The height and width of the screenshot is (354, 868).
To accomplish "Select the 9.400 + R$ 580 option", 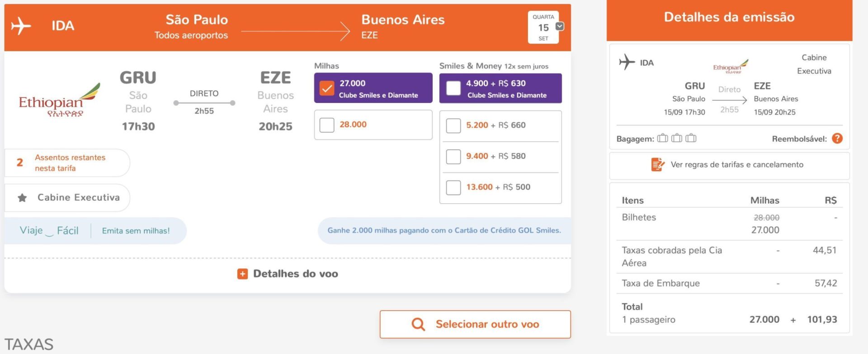I will (x=453, y=157).
